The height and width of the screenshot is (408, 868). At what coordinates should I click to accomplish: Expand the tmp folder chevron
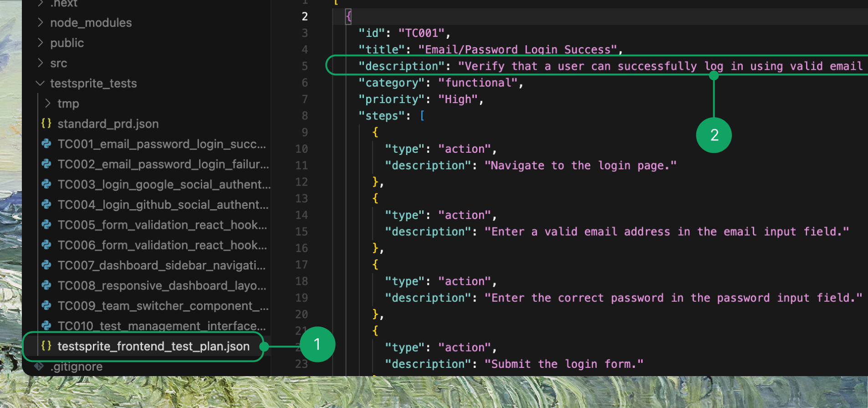[48, 103]
